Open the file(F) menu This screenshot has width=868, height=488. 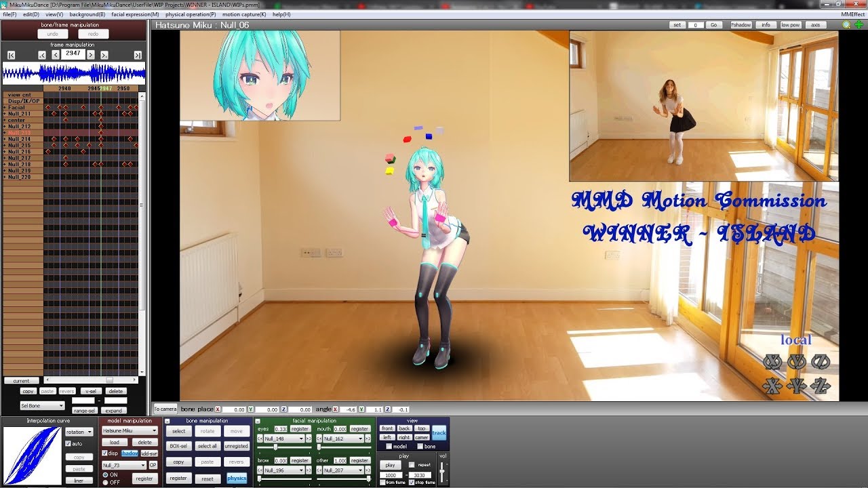pyautogui.click(x=9, y=14)
